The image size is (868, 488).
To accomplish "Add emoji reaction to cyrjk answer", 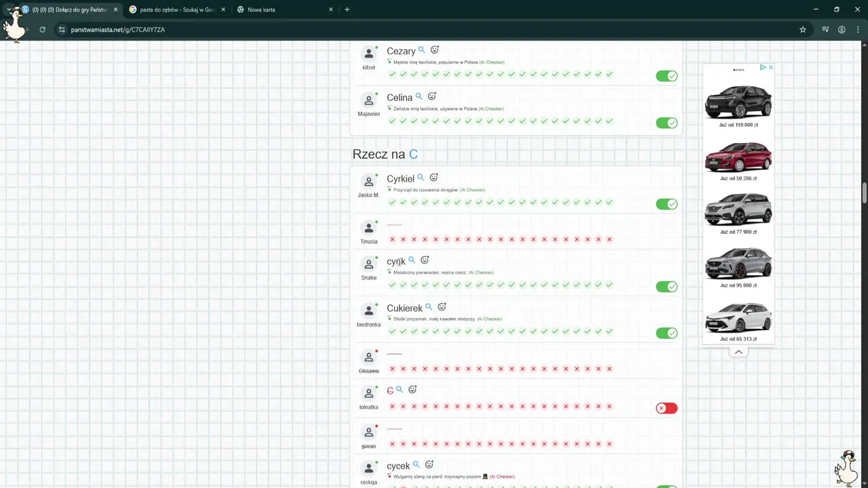I will click(x=425, y=260).
